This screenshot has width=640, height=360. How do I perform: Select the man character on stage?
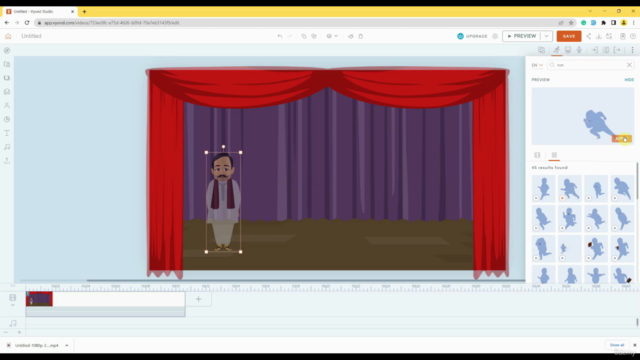(223, 202)
